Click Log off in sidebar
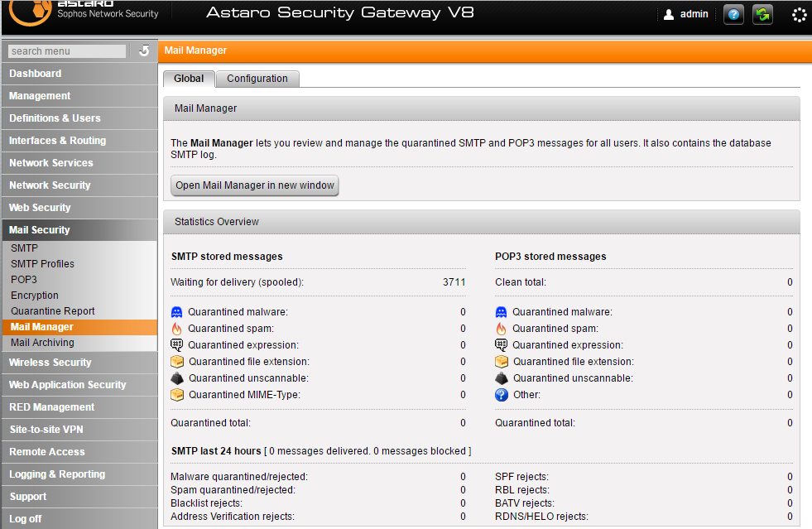The height and width of the screenshot is (529, 812). pyautogui.click(x=79, y=518)
